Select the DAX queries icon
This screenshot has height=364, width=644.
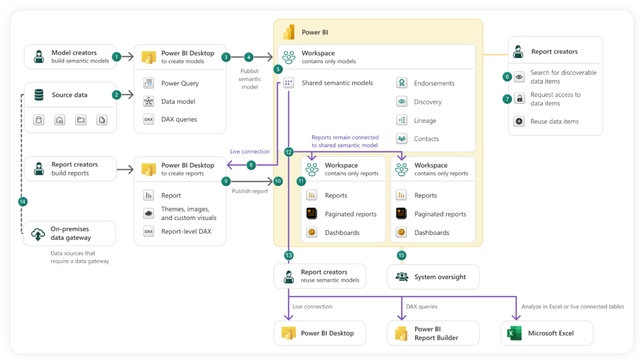[148, 119]
